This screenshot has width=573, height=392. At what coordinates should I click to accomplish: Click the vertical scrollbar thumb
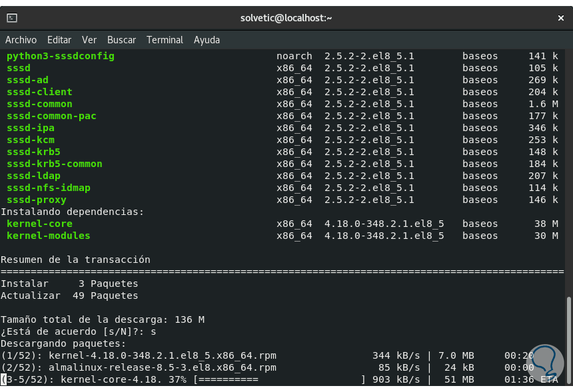pyautogui.click(x=568, y=338)
